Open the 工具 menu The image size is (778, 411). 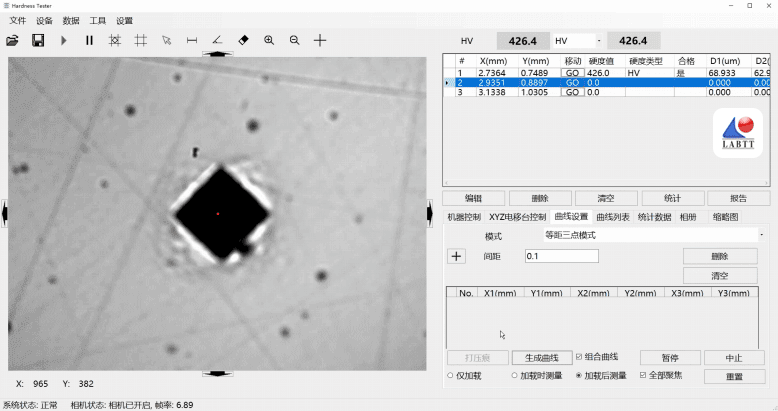point(98,20)
